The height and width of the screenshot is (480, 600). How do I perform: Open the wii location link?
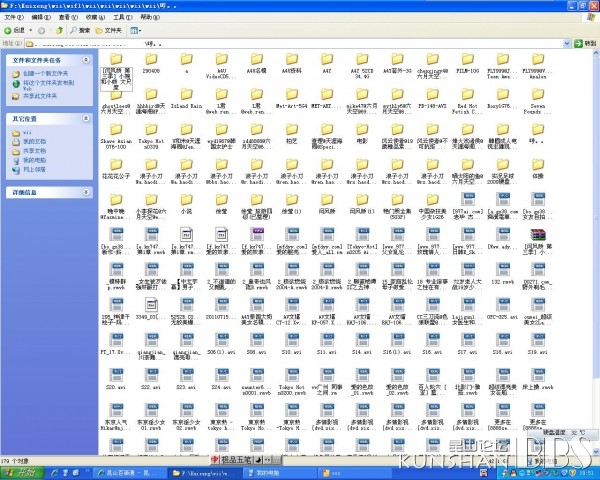point(27,132)
